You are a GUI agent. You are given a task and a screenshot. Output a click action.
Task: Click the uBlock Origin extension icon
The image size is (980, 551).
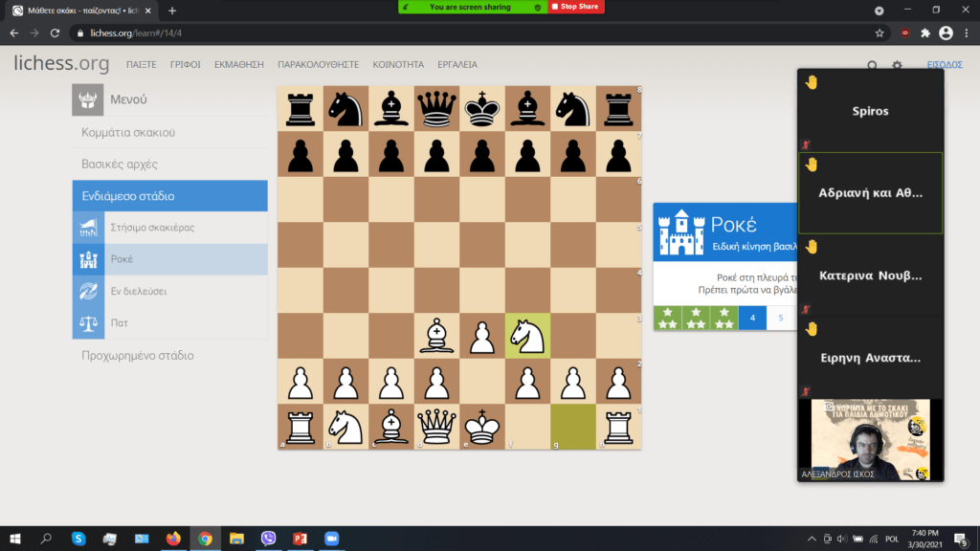904,33
